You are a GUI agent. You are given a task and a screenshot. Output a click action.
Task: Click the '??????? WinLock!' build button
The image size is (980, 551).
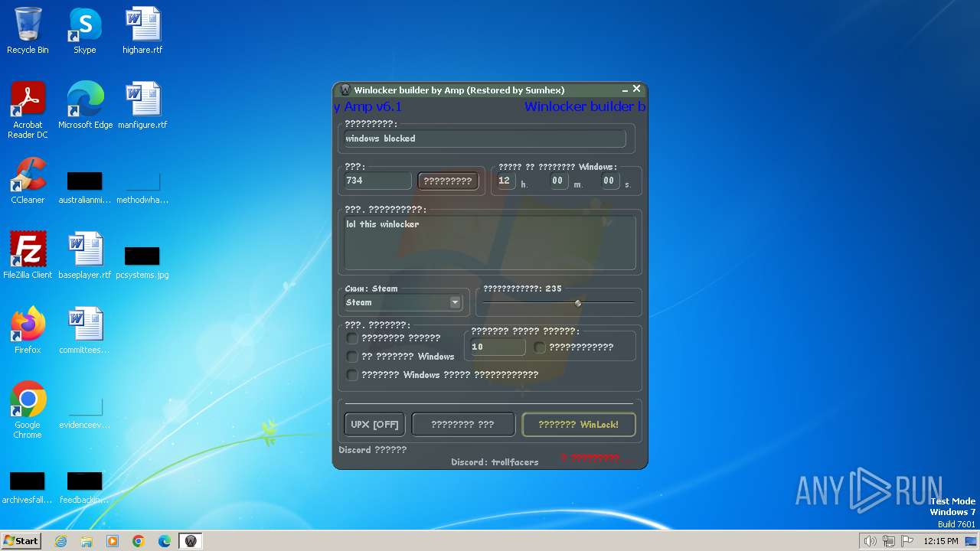(x=579, y=425)
